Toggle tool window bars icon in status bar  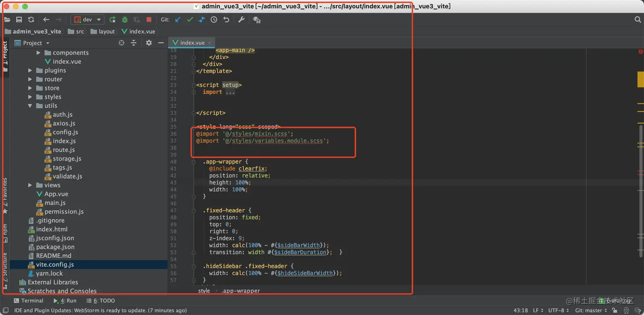pyautogui.click(x=6, y=310)
